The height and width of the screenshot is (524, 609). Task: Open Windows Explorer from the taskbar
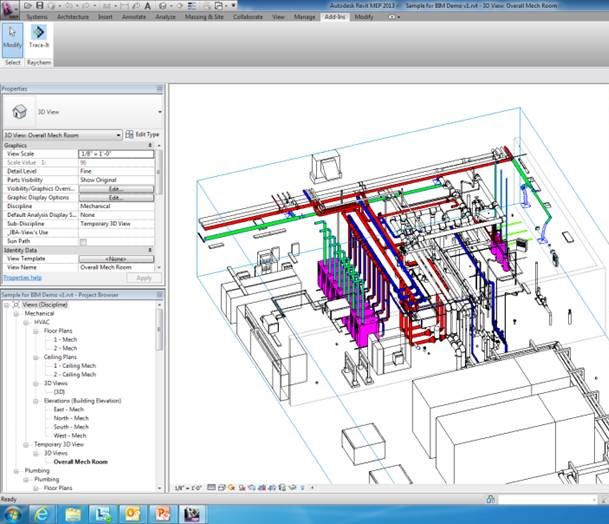[73, 514]
